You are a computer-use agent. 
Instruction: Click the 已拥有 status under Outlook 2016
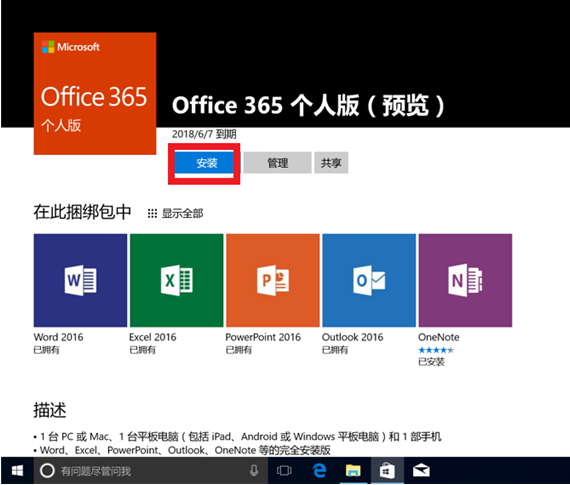tap(335, 350)
